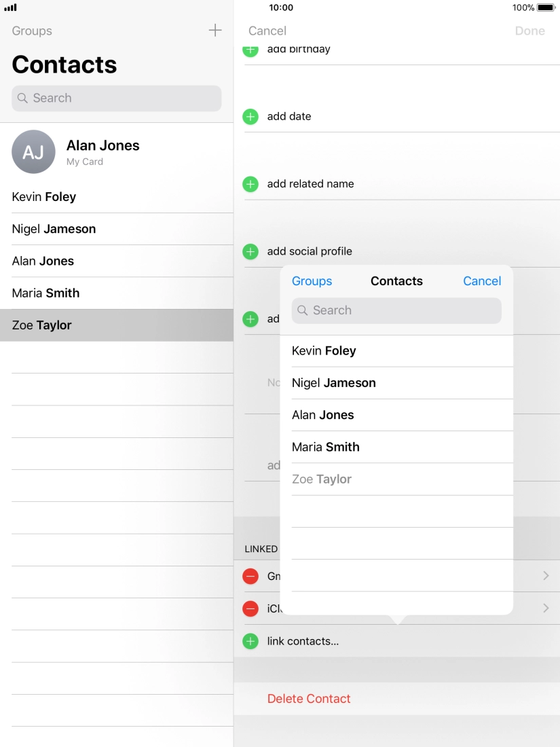
Task: Tap red minus icon on iCloud linked account
Action: point(250,608)
